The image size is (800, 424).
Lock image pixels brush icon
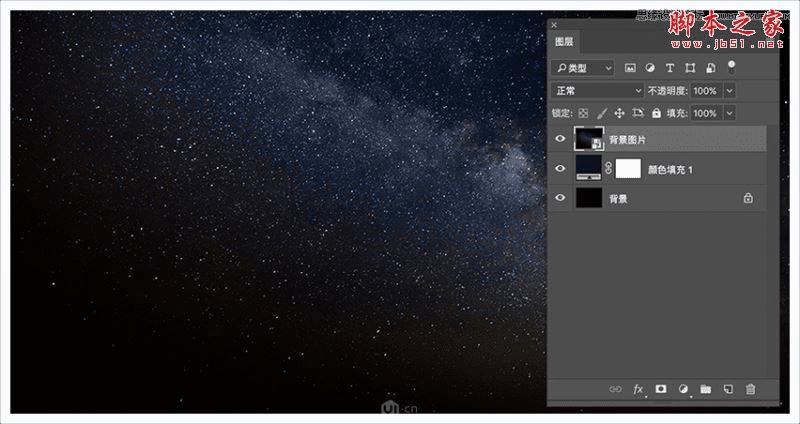point(602,113)
